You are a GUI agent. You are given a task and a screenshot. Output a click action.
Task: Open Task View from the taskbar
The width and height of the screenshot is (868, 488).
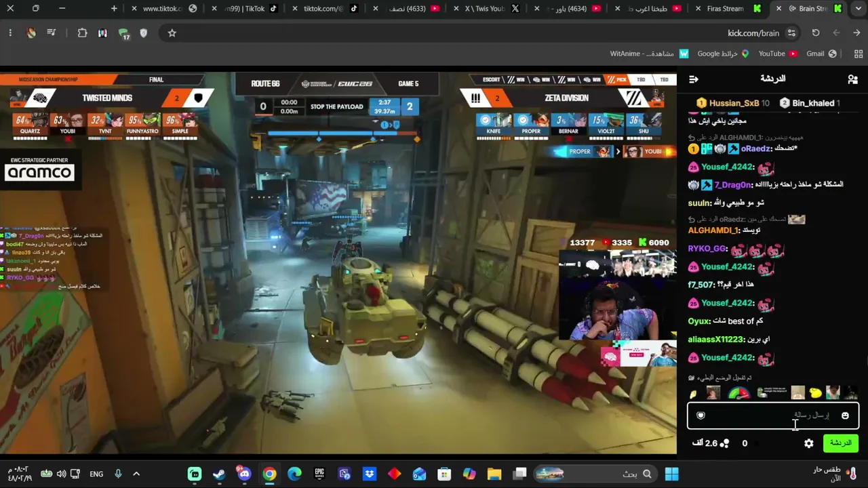pos(519,474)
